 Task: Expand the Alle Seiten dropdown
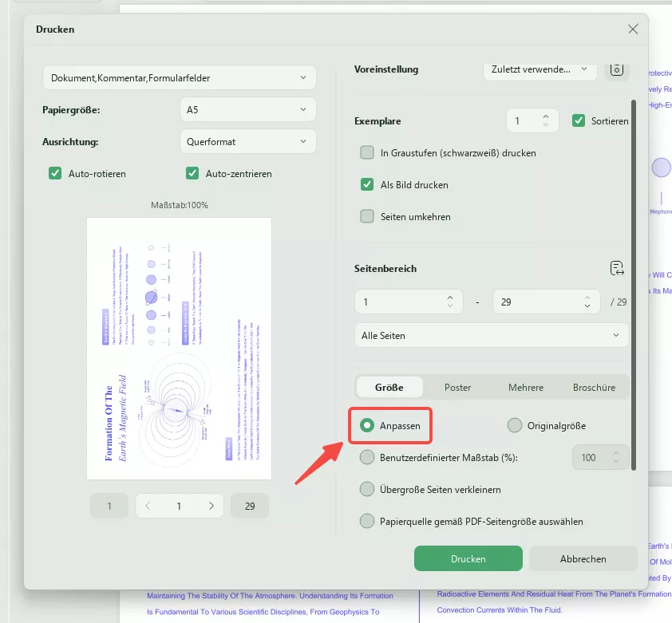click(491, 335)
